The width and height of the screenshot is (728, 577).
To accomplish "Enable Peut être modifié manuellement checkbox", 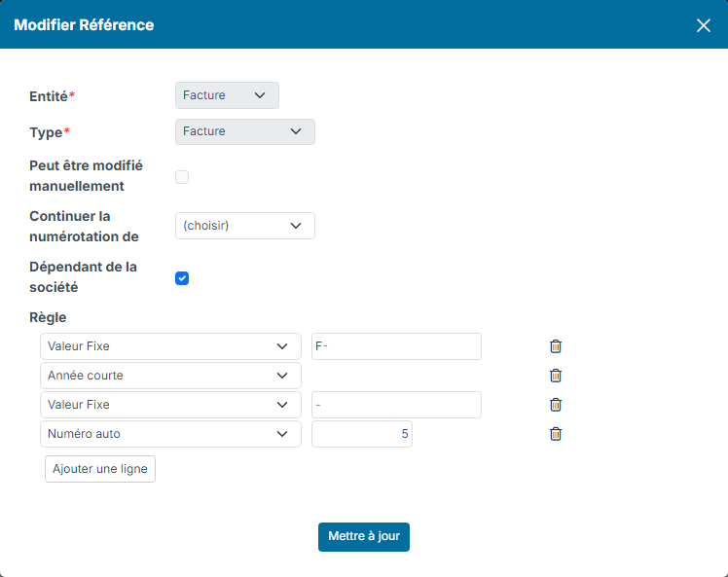I will pos(182,177).
